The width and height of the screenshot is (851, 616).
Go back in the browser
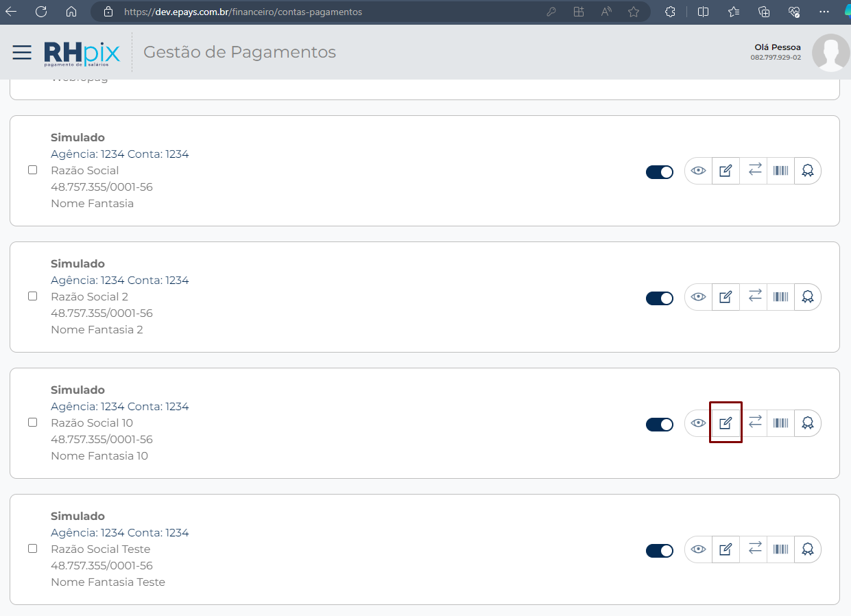point(11,12)
